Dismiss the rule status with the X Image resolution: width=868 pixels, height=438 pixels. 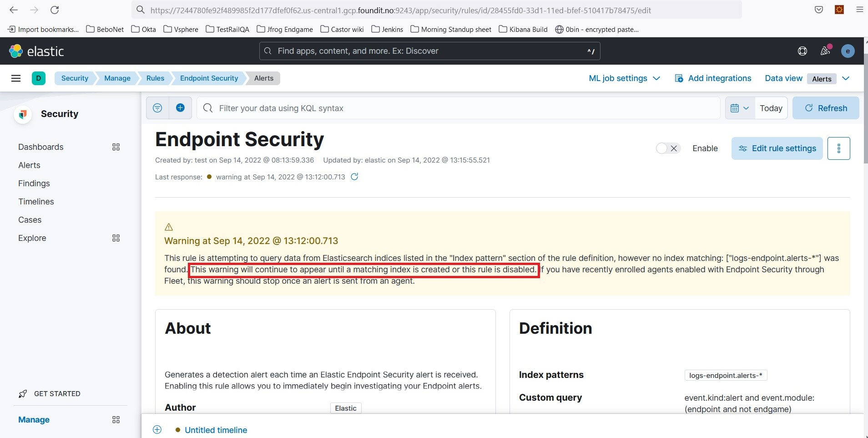674,148
